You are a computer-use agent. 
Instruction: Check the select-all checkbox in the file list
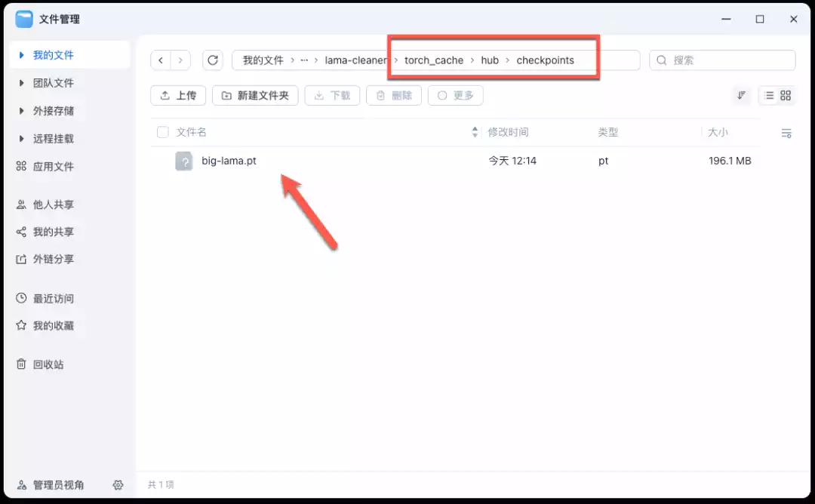[162, 131]
